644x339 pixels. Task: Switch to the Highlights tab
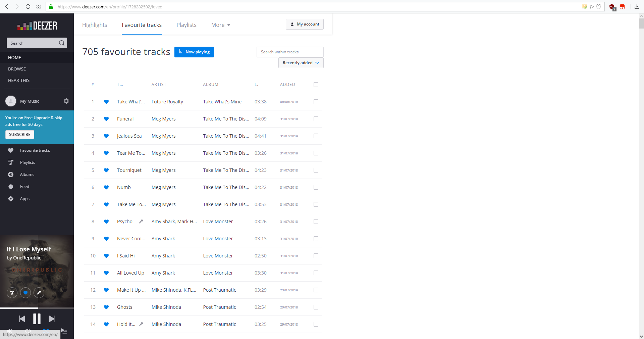[x=95, y=25]
